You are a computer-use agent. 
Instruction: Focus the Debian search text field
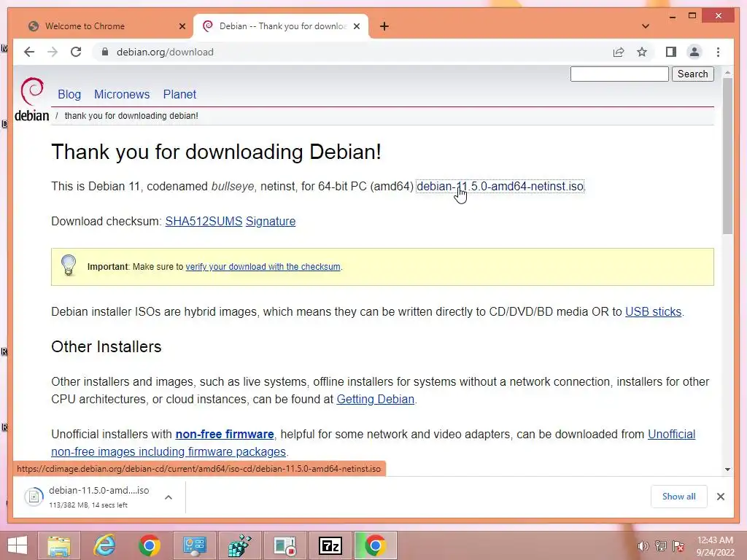[619, 74]
